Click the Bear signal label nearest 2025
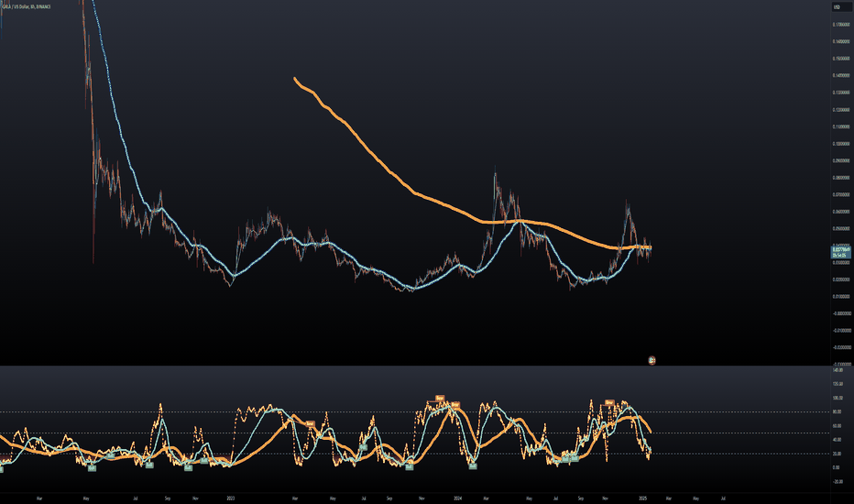854x504 pixels. coord(609,402)
